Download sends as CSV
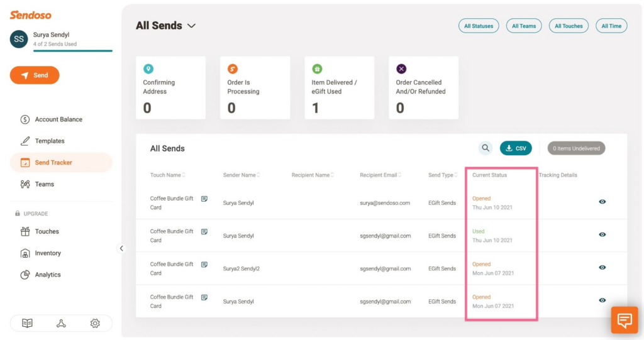 (516, 148)
